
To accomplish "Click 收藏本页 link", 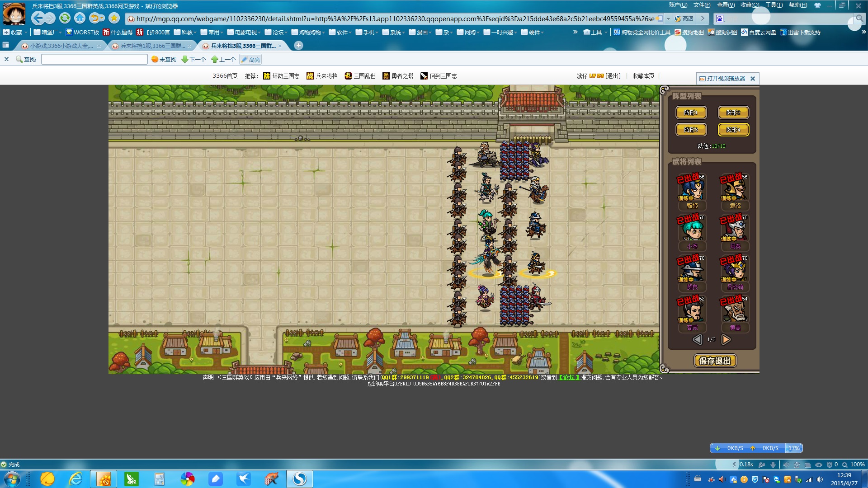I will pyautogui.click(x=643, y=76).
